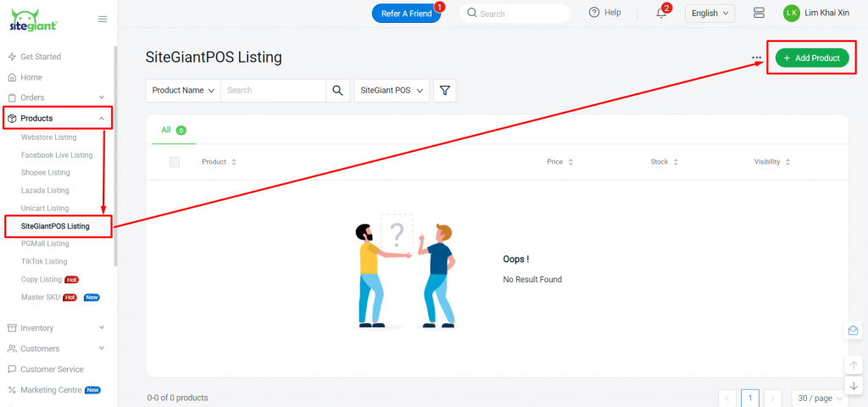Click the top search input field
Screen dimensions: 868x407
(515, 14)
